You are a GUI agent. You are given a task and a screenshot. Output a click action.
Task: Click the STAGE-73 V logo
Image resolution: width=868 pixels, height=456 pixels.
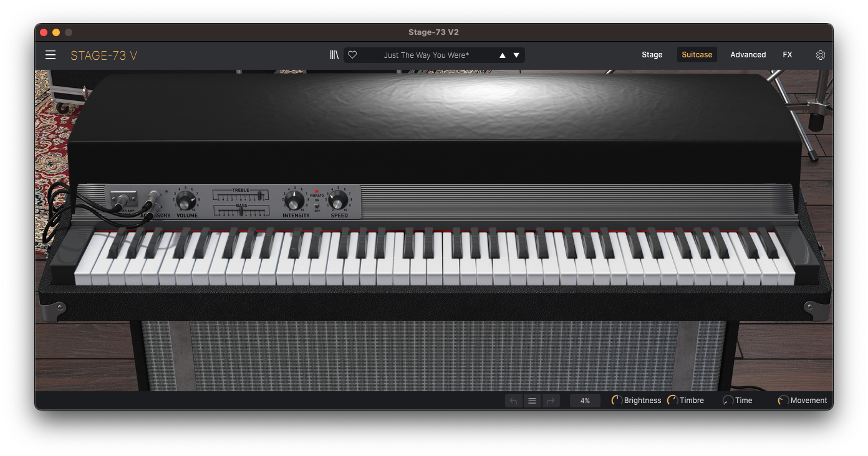104,55
